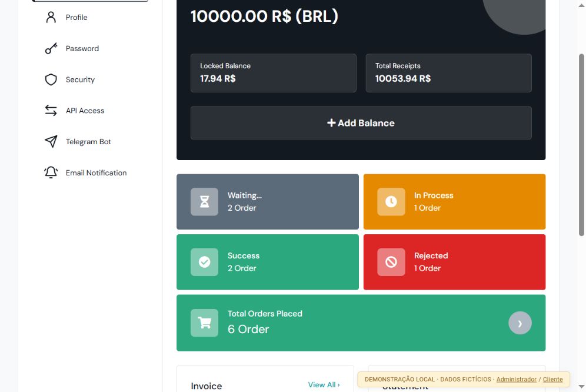Click the hourglass icon in Waiting card

pyautogui.click(x=204, y=202)
